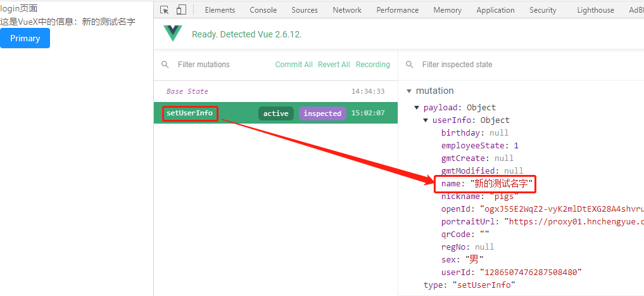Image resolution: width=644 pixels, height=296 pixels.
Task: Click the 14:34:33 timestamp
Action: click(368, 91)
